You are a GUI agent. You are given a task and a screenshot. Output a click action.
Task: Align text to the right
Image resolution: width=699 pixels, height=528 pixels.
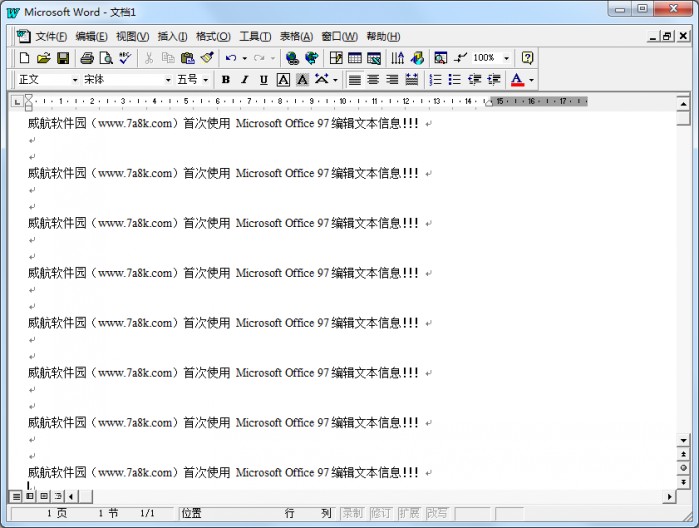[393, 80]
